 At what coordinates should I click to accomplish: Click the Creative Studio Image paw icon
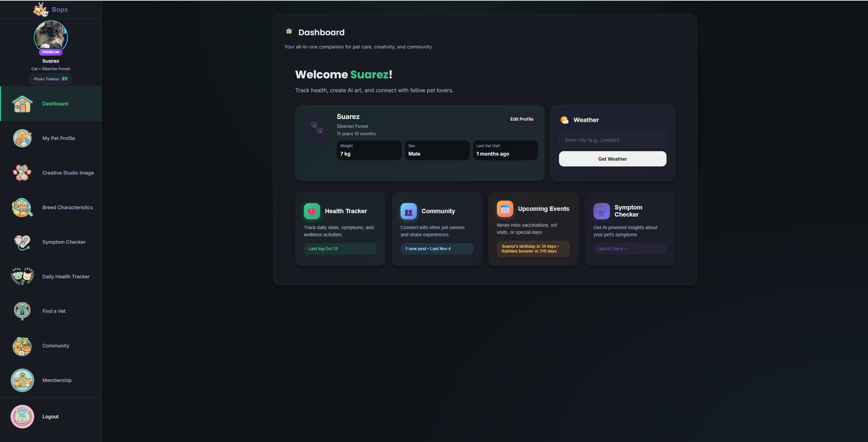22,173
